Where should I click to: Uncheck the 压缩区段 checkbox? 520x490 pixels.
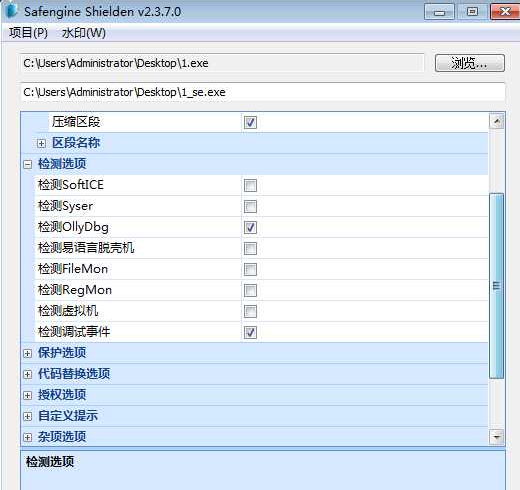coord(250,122)
